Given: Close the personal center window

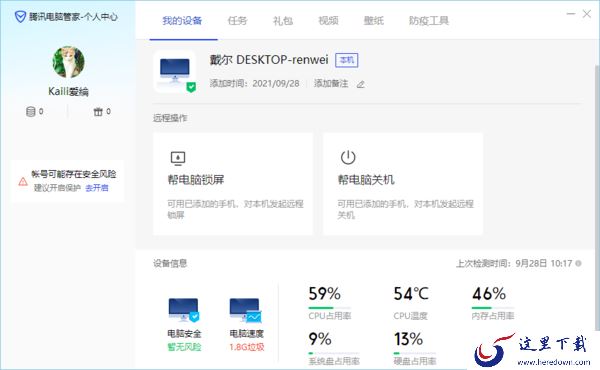Looking at the screenshot, I should (587, 14).
